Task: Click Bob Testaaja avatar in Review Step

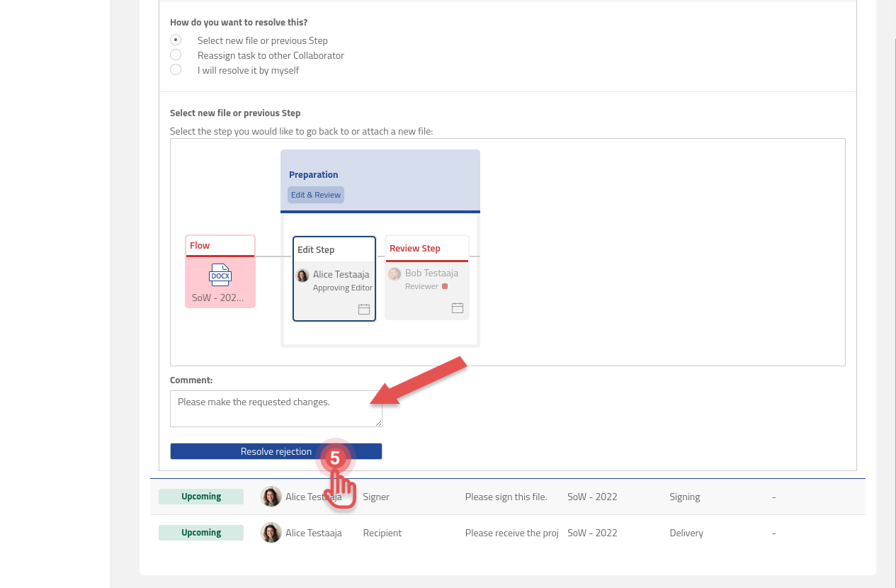Action: (x=395, y=273)
